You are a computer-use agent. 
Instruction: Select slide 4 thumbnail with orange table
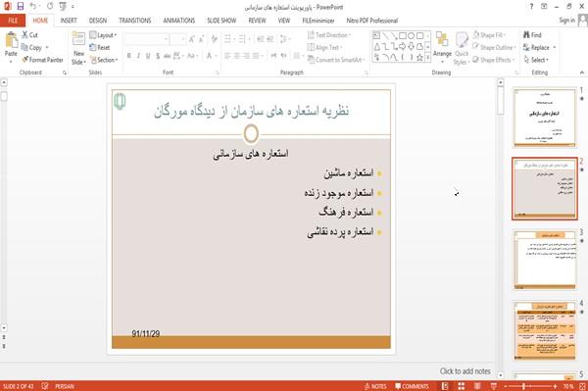[545, 330]
